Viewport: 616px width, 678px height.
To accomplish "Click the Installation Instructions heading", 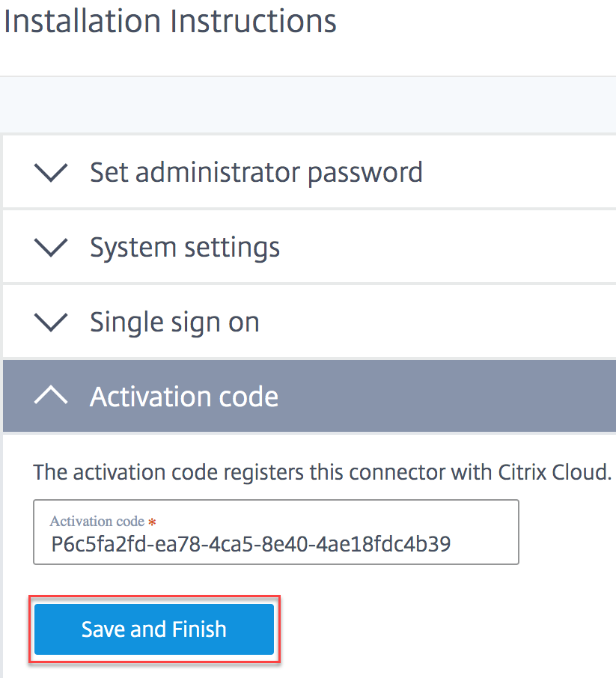I will 171,21.
